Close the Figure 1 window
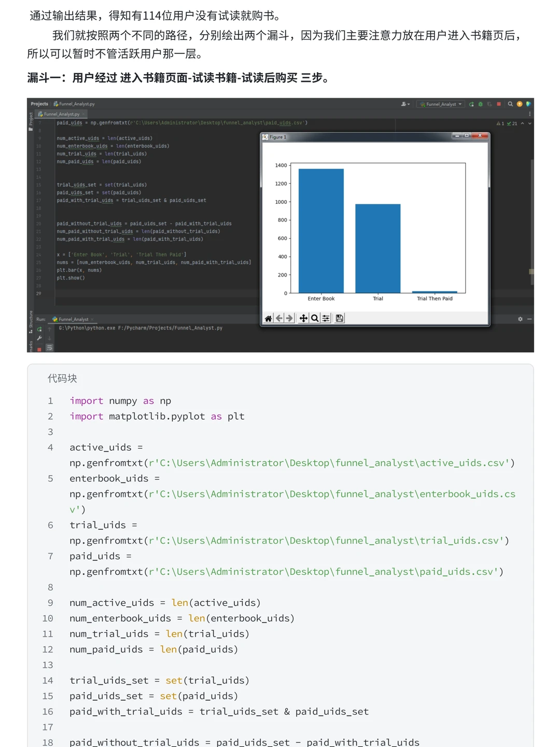The height and width of the screenshot is (747, 560). tap(480, 135)
